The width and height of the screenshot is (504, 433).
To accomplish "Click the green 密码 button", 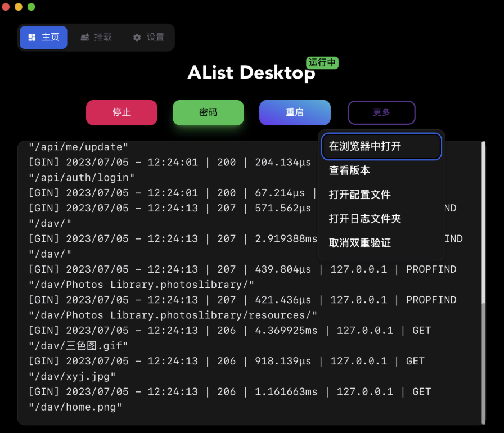I will click(x=208, y=112).
